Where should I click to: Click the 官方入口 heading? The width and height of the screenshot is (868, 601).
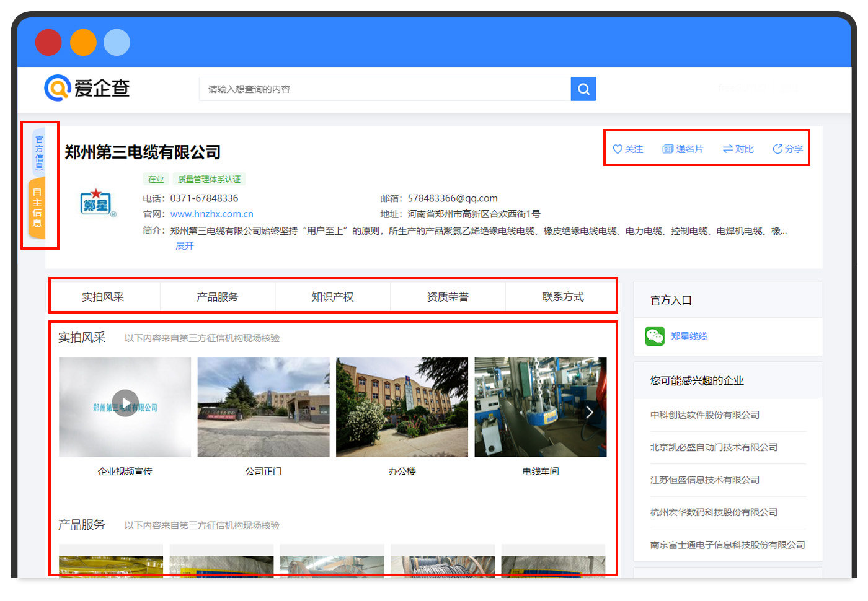[671, 300]
